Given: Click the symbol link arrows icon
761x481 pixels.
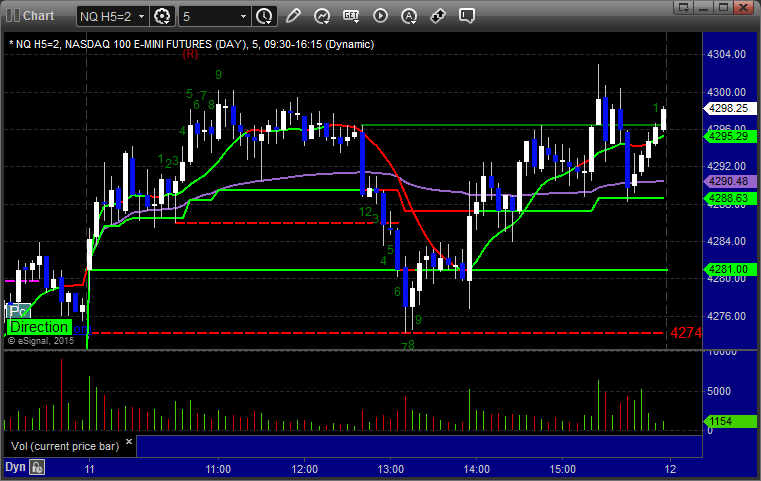Looking at the screenshot, I should (x=438, y=16).
